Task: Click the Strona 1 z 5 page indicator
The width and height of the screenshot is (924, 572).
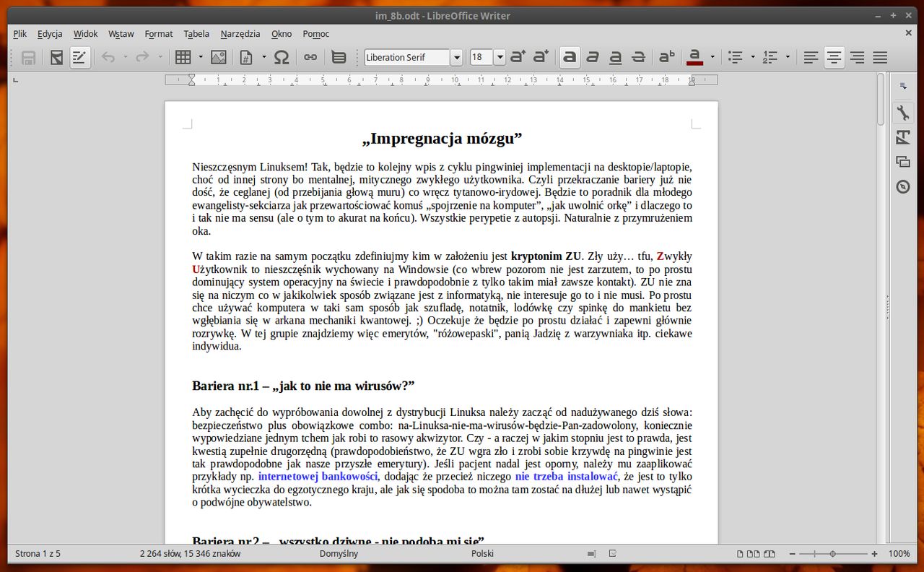Action: (x=38, y=554)
